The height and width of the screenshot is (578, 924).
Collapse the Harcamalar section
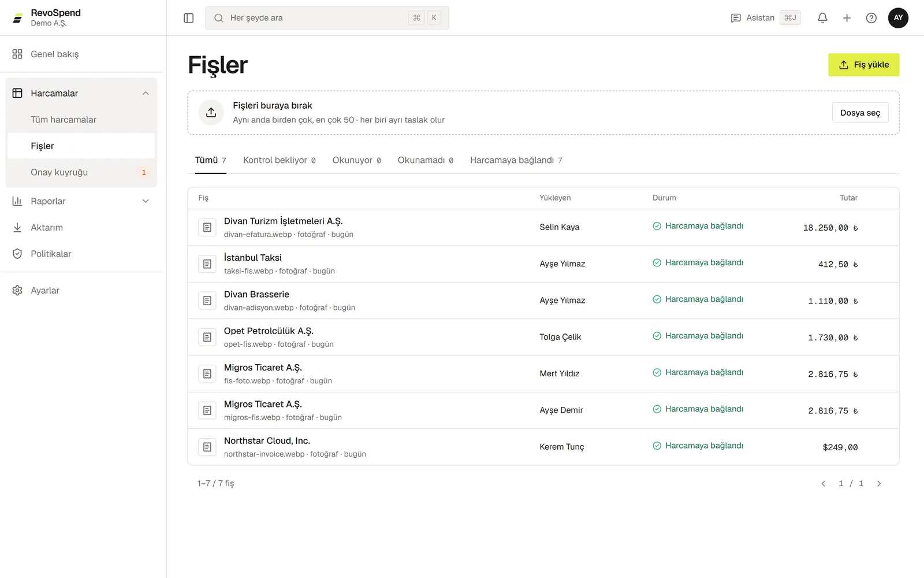[81, 93]
